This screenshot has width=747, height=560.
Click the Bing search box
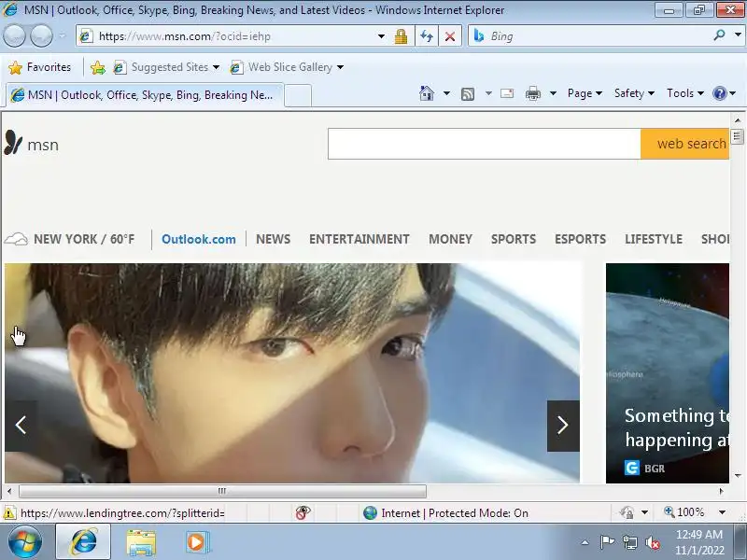(x=591, y=36)
